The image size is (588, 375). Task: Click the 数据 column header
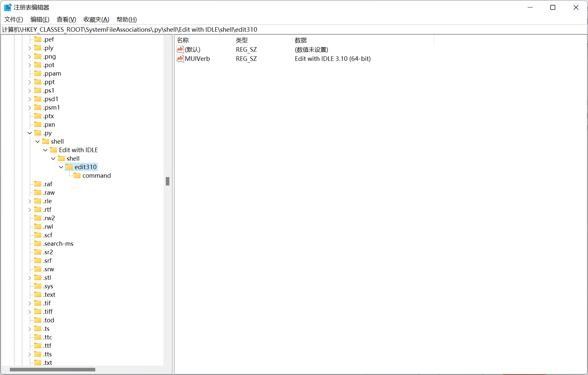pos(300,40)
